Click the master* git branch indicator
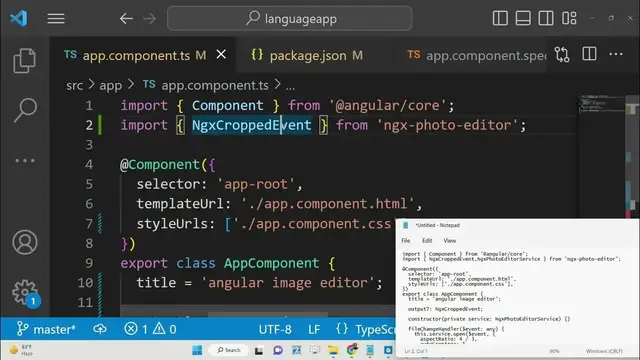Image resolution: width=640 pixels, height=360 pixels. pos(46,329)
